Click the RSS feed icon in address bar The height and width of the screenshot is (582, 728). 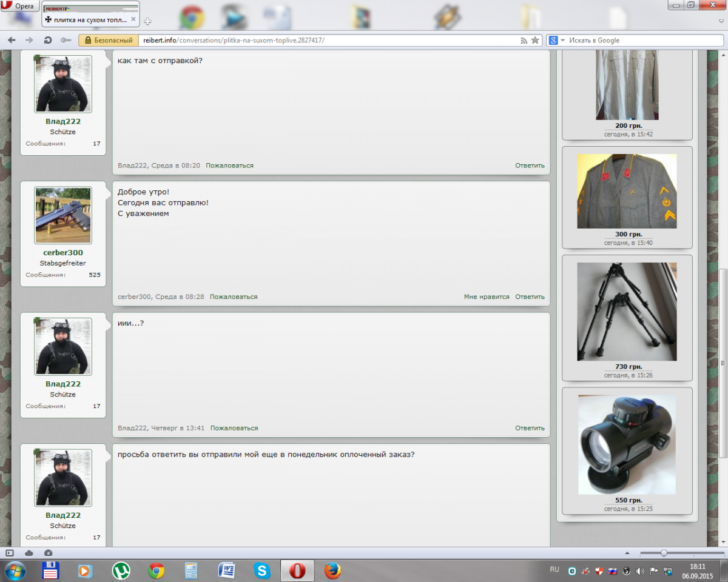(x=524, y=40)
